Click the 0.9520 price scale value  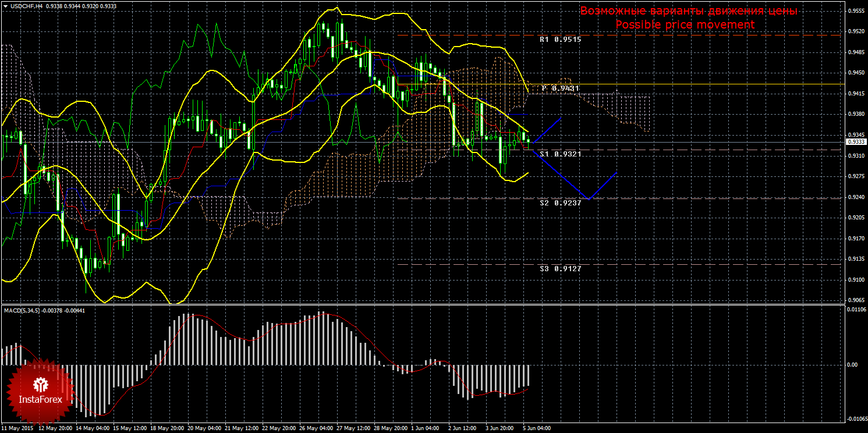[855, 31]
